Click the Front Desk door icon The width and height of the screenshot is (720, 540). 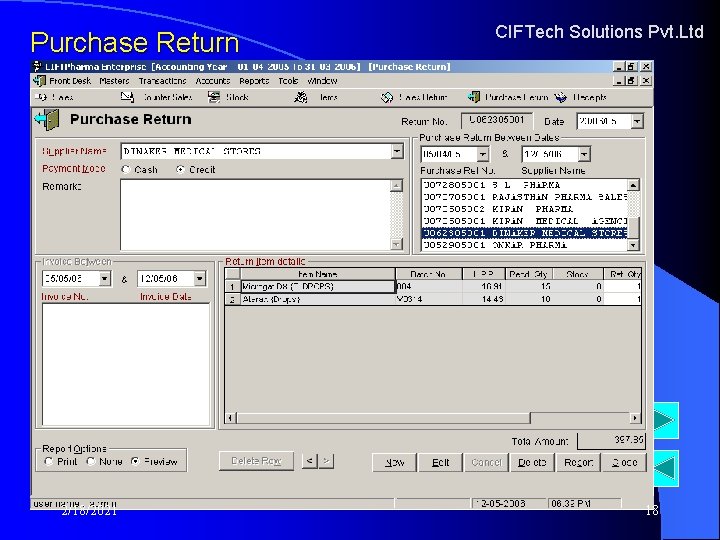[x=39, y=81]
